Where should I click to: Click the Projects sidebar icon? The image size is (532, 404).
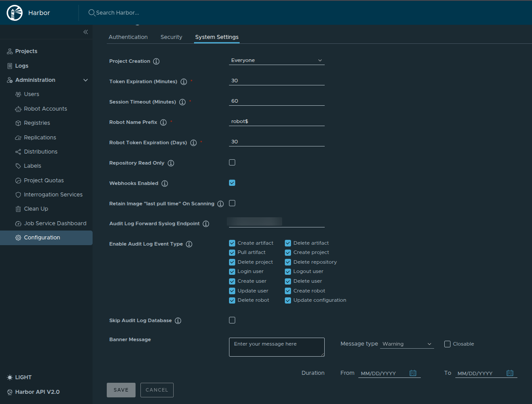(x=10, y=51)
